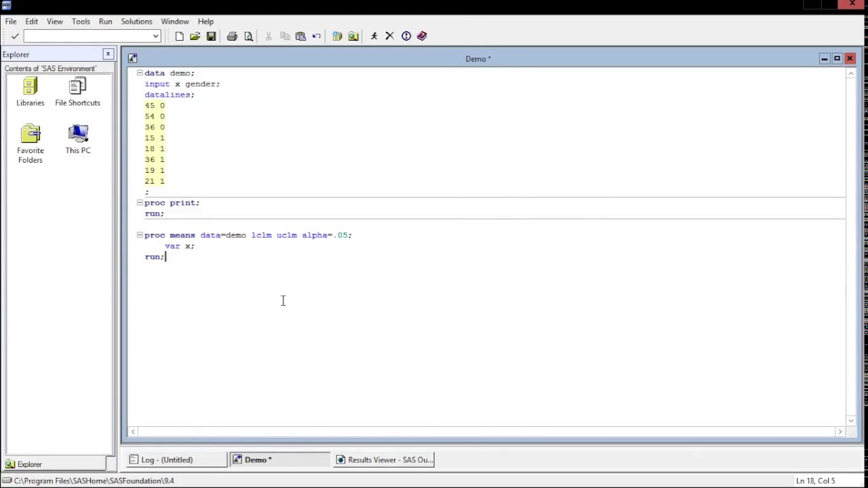Click the 'input x gender;' code line
This screenshot has height=488, width=868.
click(182, 84)
